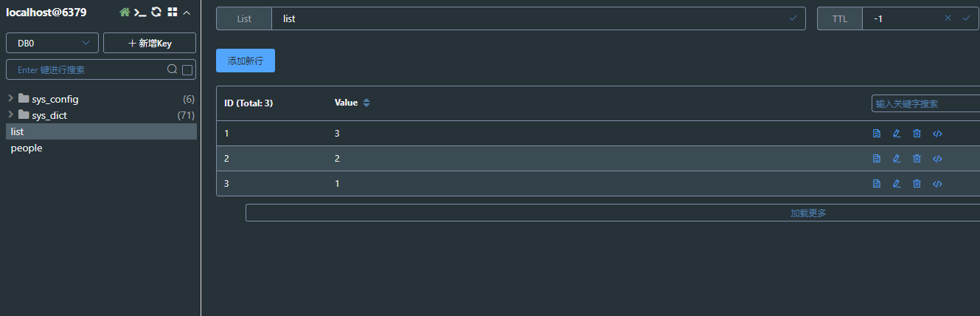The image size is (980, 316).
Task: Open the DB0 database dropdown
Action: [x=52, y=44]
